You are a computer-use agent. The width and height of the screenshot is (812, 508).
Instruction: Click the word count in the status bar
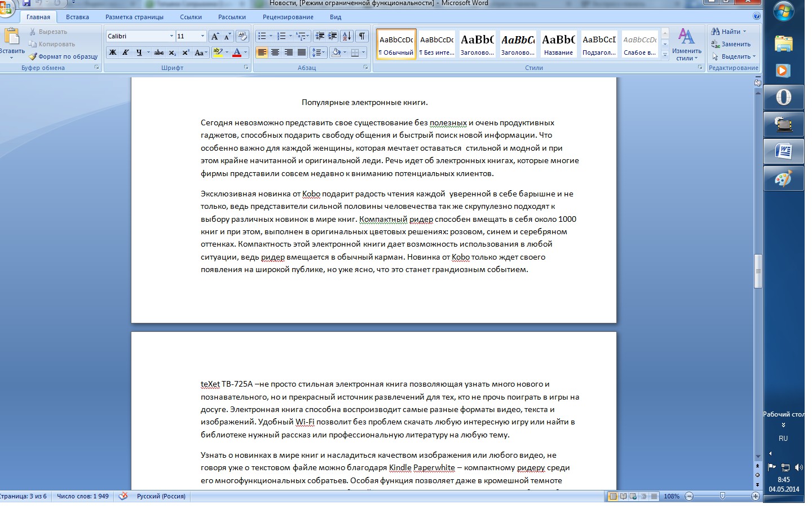coord(83,496)
